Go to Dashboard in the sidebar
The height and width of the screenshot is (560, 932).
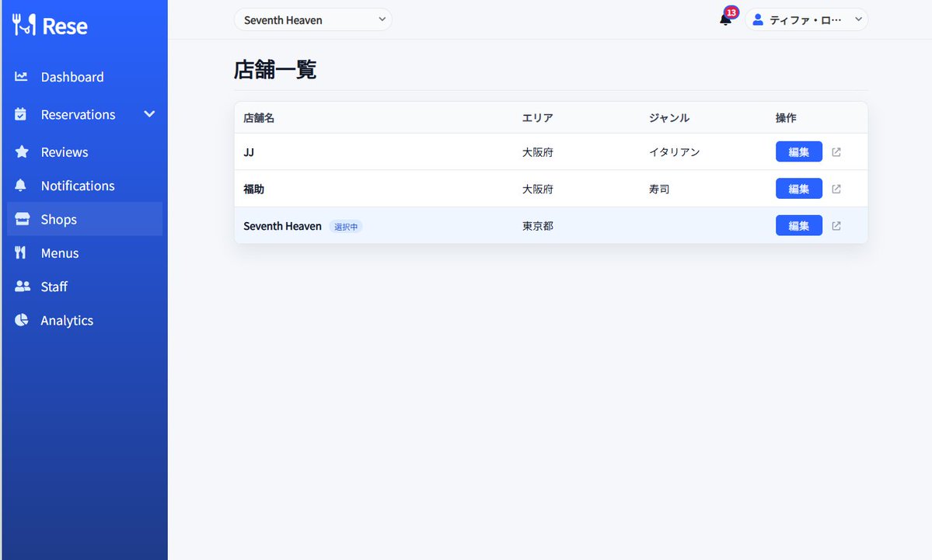pyautogui.click(x=85, y=77)
